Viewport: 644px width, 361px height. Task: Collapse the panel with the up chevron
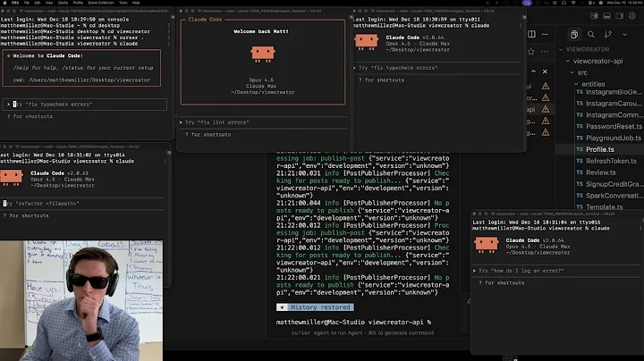tap(533, 71)
